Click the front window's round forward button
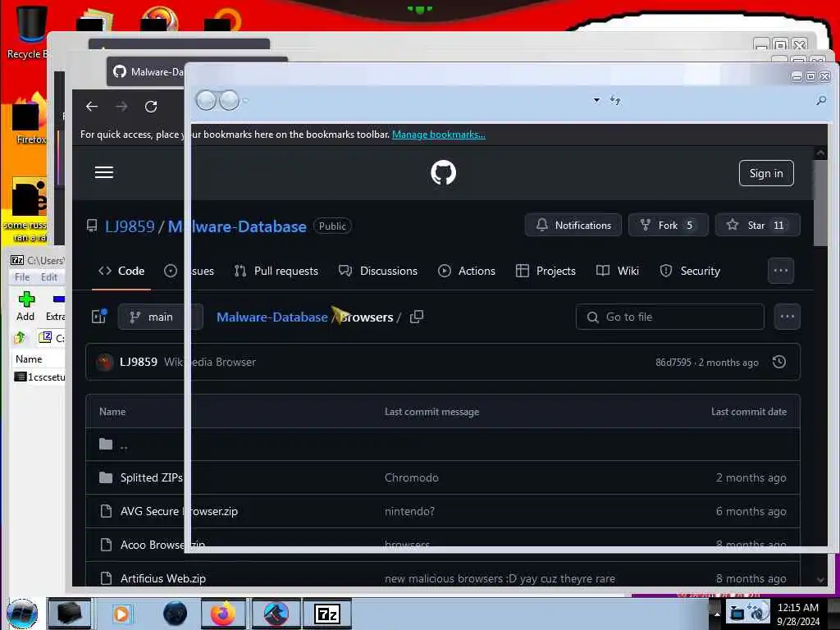 (x=230, y=100)
